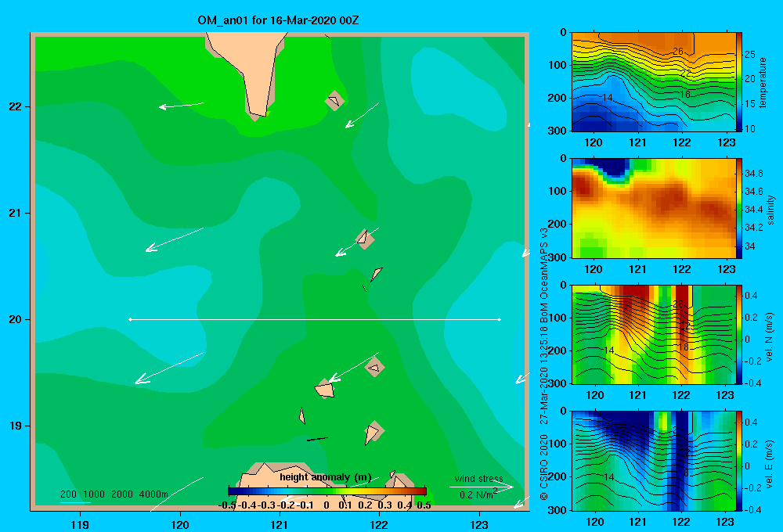Click the wind arrow near 21N 120E

174,239
